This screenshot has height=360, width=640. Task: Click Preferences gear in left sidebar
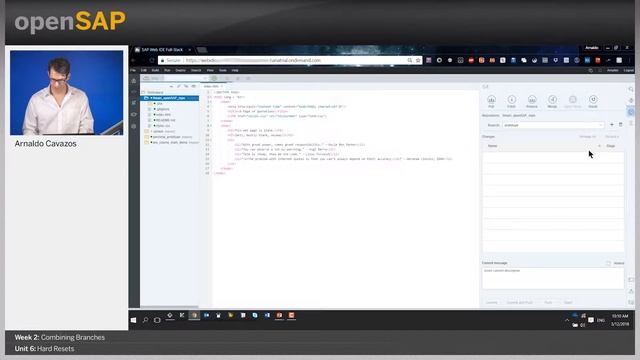[134, 127]
